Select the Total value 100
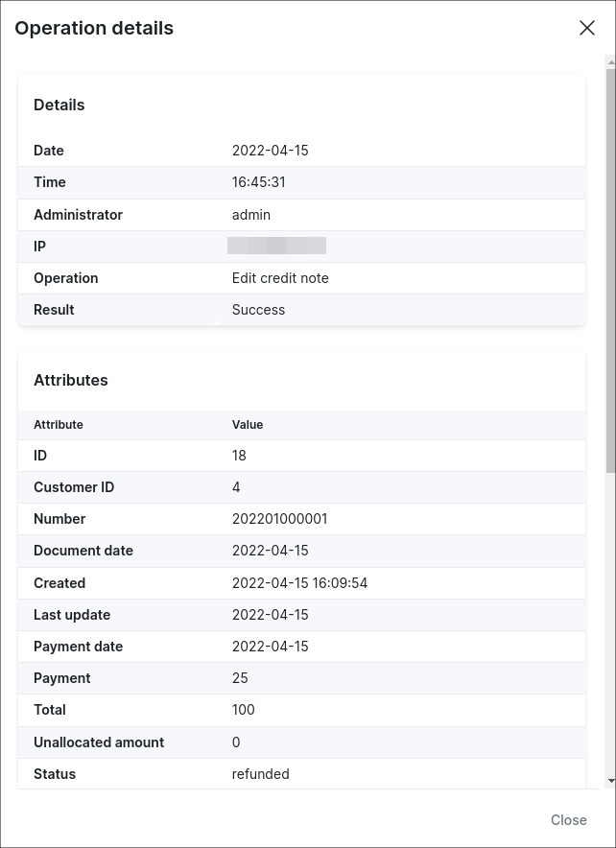The height and width of the screenshot is (848, 616). (x=244, y=710)
